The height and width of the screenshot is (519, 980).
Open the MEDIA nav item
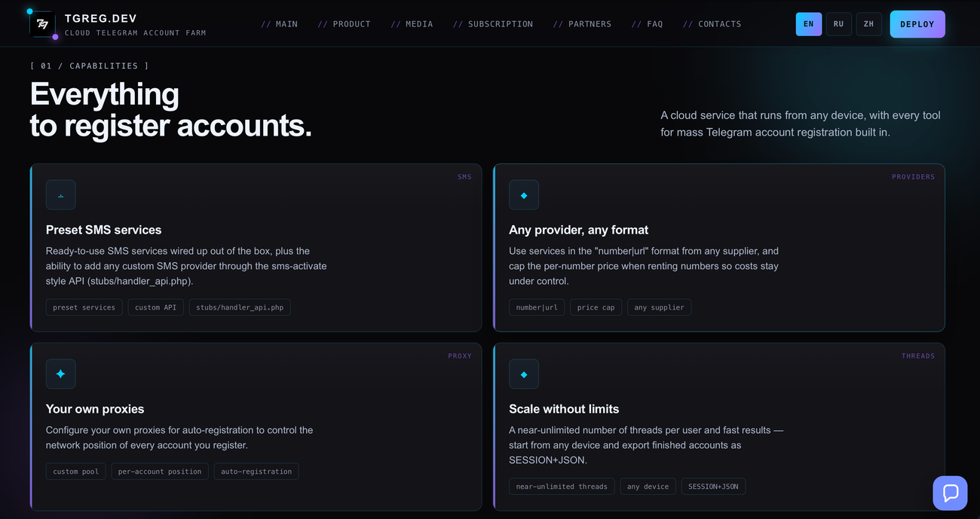(x=412, y=24)
